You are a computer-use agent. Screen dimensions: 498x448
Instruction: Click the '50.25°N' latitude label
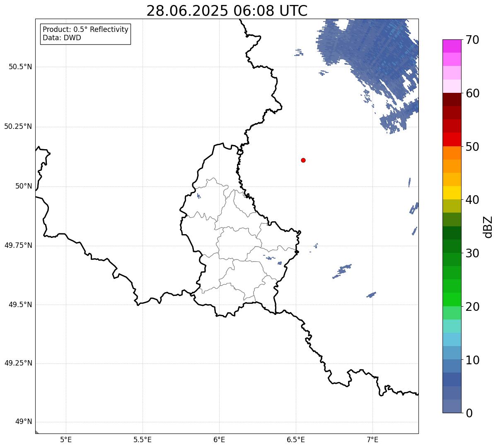18,126
